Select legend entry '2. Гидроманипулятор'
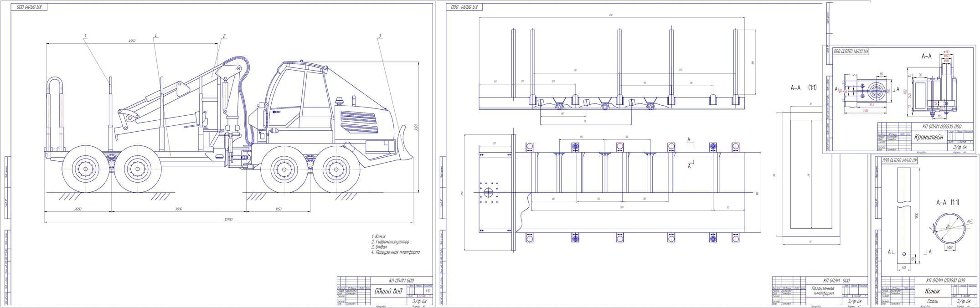Screen dimensions: 980x308 tap(390, 242)
